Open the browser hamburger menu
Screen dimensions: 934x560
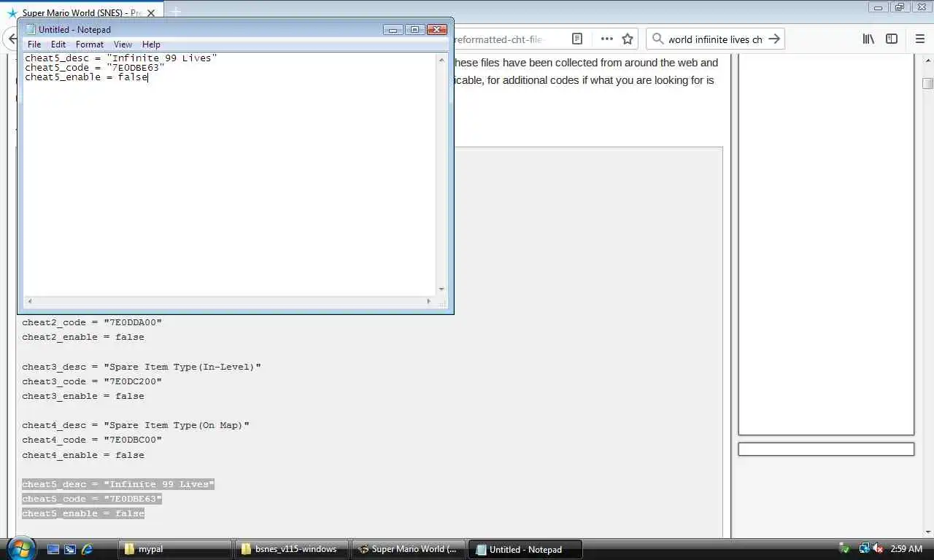pyautogui.click(x=920, y=39)
